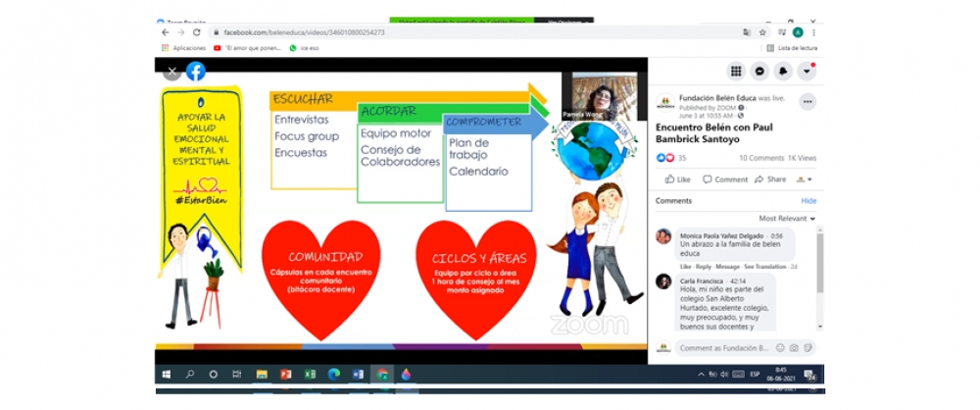Like the video post
The image size is (980, 410).
[x=677, y=179]
